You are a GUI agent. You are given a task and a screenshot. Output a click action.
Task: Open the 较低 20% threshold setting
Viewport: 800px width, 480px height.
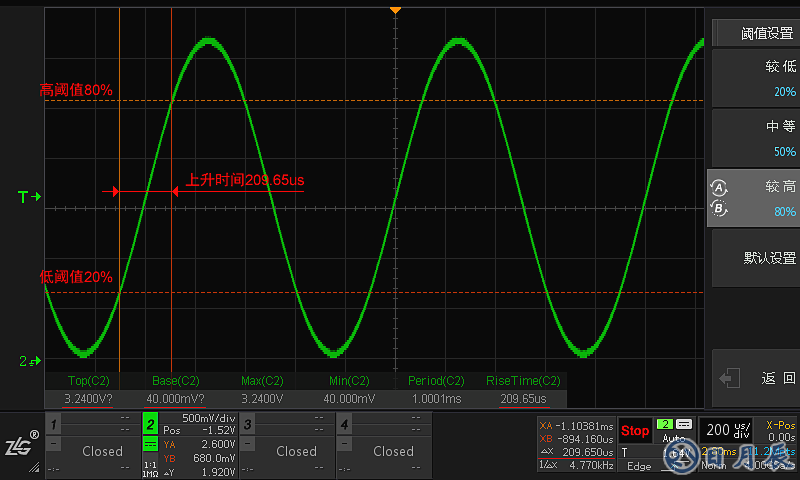coord(755,78)
